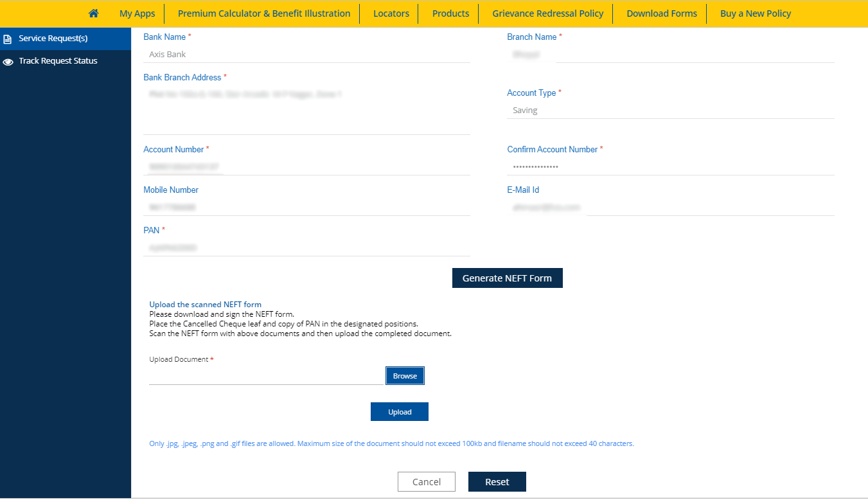Image resolution: width=868 pixels, height=500 pixels.
Task: Open Premium Calculator & Benefit Illustration
Action: (263, 13)
